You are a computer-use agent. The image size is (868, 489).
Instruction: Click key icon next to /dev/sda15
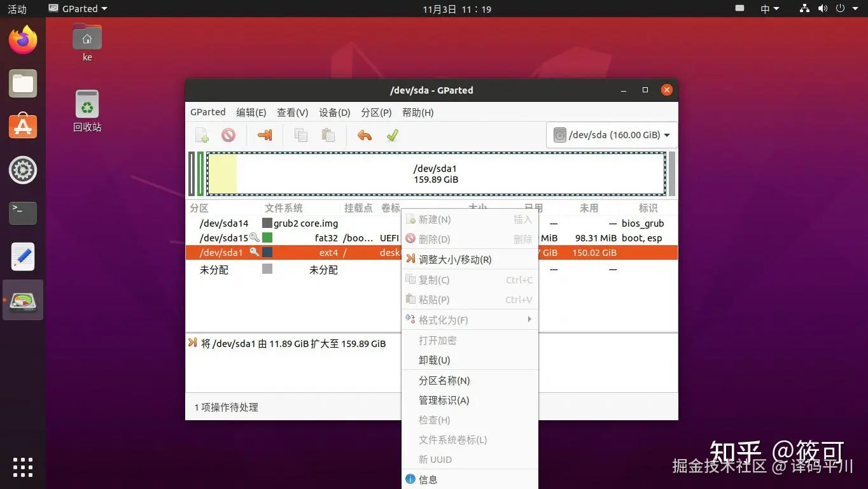(254, 237)
